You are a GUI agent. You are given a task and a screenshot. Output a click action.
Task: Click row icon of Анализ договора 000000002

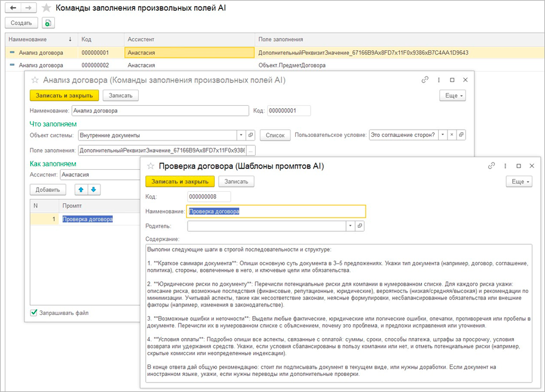tap(12, 65)
